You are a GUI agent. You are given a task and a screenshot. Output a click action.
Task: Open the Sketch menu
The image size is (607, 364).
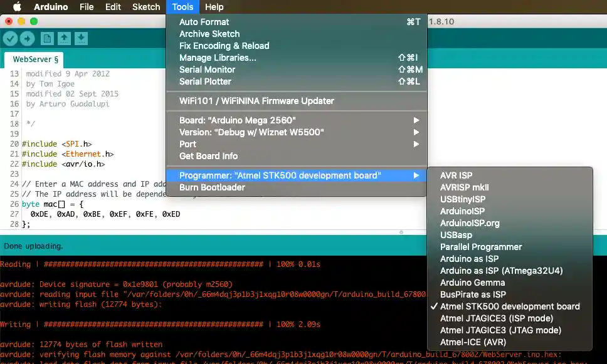(x=145, y=7)
